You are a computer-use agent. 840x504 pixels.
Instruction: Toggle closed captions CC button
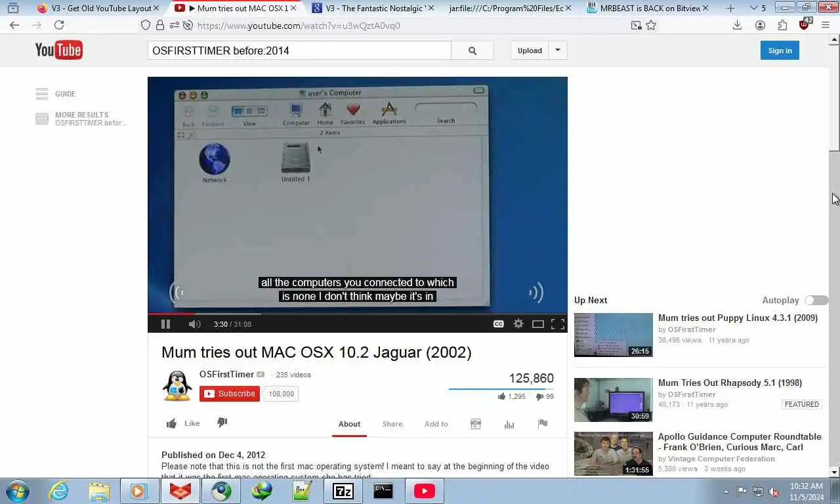[x=499, y=324]
